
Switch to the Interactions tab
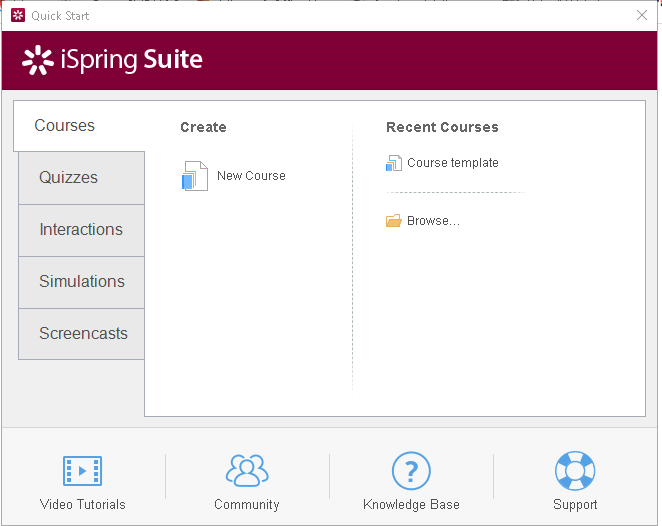point(81,230)
